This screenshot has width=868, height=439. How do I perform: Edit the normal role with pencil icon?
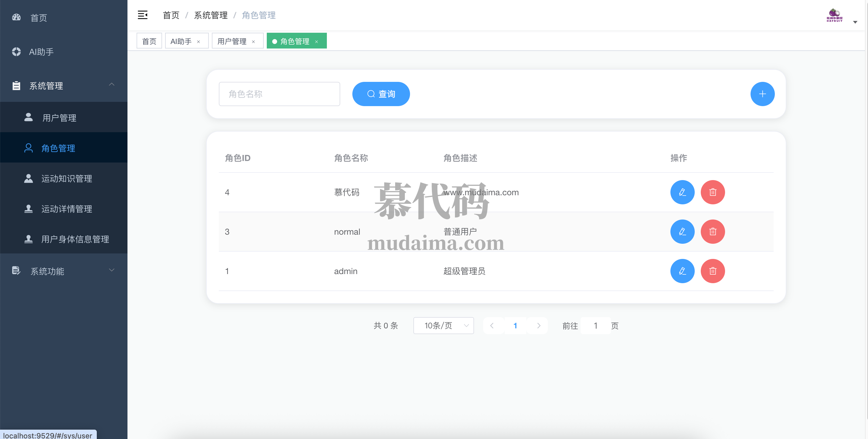point(682,232)
